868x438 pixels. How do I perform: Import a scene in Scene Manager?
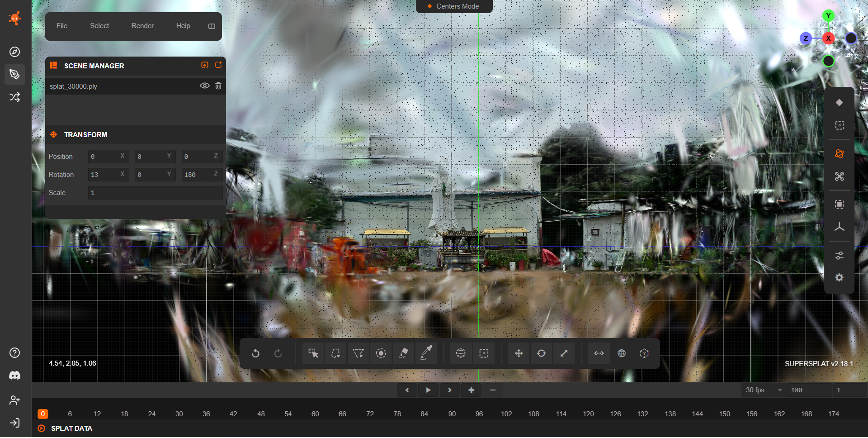coord(205,65)
